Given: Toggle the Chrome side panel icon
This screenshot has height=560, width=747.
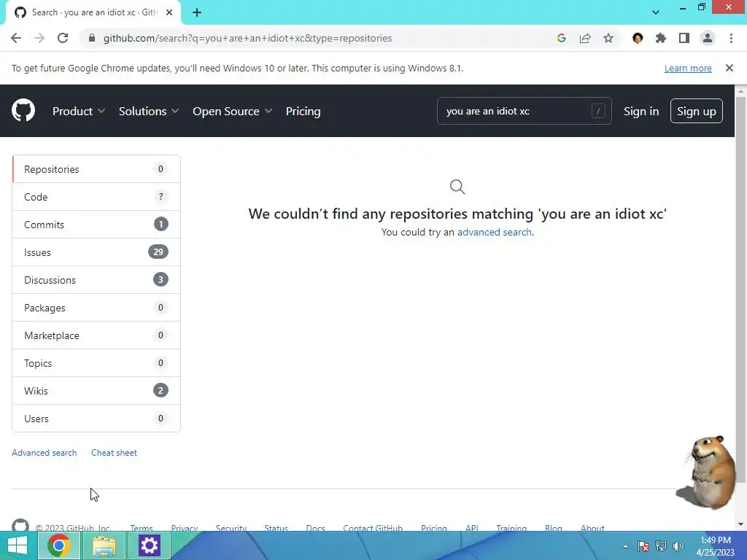Looking at the screenshot, I should tap(684, 38).
